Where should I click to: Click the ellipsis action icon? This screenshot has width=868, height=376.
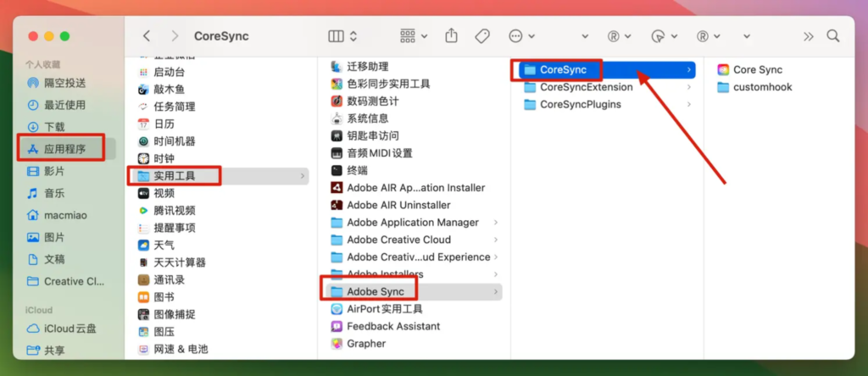tap(516, 36)
